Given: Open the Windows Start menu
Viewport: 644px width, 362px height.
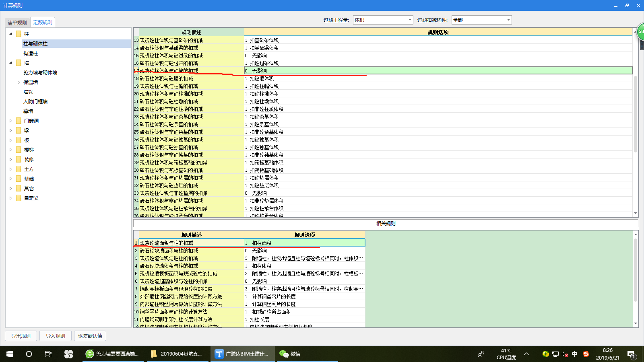Looking at the screenshot, I should pyautogui.click(x=10, y=354).
